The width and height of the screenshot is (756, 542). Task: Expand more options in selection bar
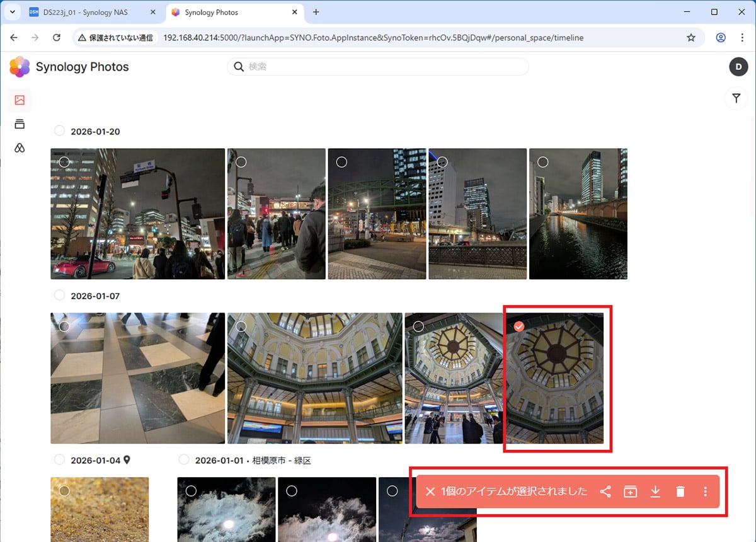click(x=705, y=492)
